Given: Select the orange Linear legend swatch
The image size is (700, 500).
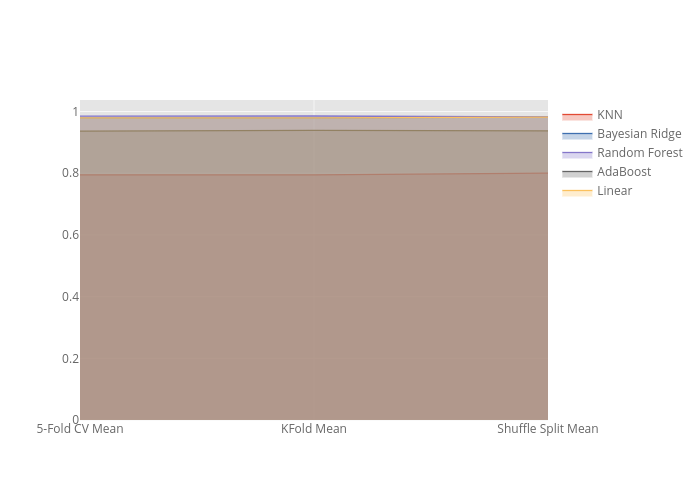Looking at the screenshot, I should point(577,192).
